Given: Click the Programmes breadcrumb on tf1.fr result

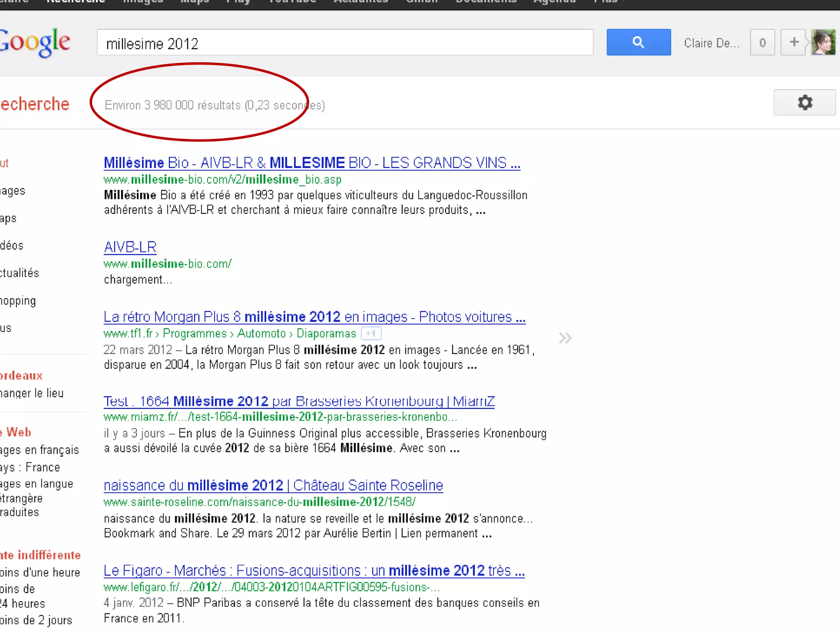Looking at the screenshot, I should pyautogui.click(x=194, y=333).
